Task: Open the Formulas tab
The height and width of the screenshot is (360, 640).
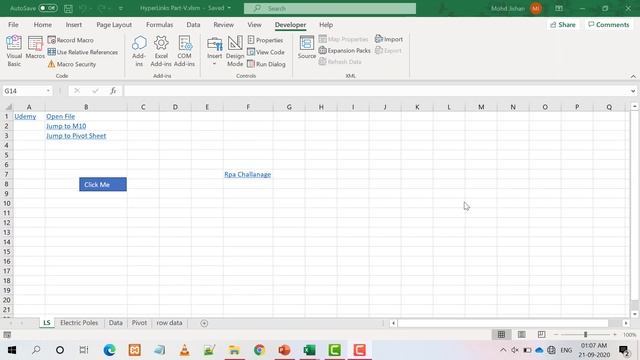Action: click(x=160, y=25)
